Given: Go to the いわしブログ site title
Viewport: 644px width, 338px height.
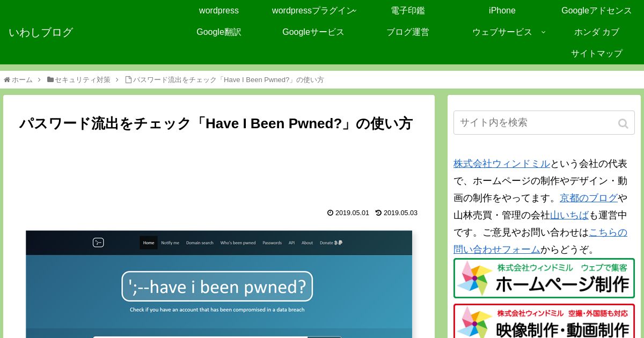Looking at the screenshot, I should 41,32.
